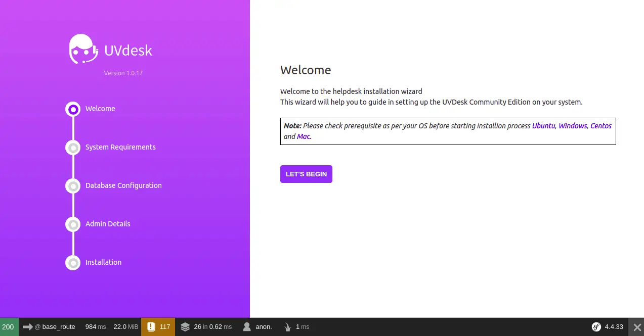Click the System Requirements step circle

(73, 148)
